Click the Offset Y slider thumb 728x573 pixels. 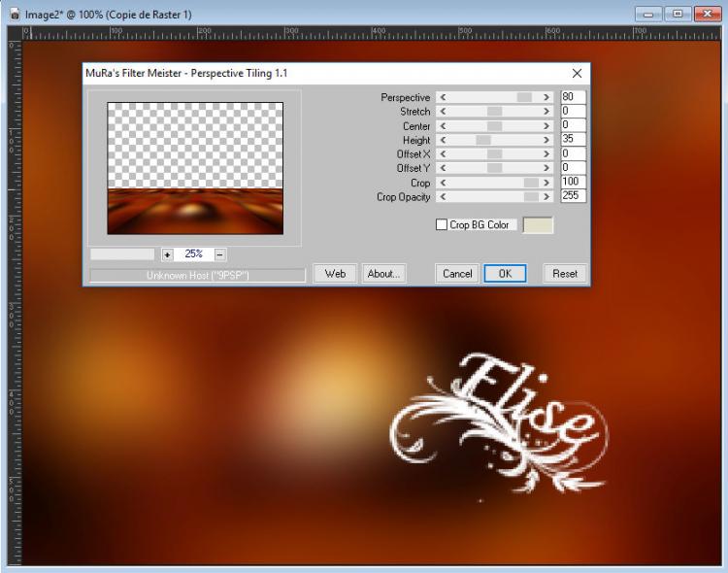click(x=494, y=169)
